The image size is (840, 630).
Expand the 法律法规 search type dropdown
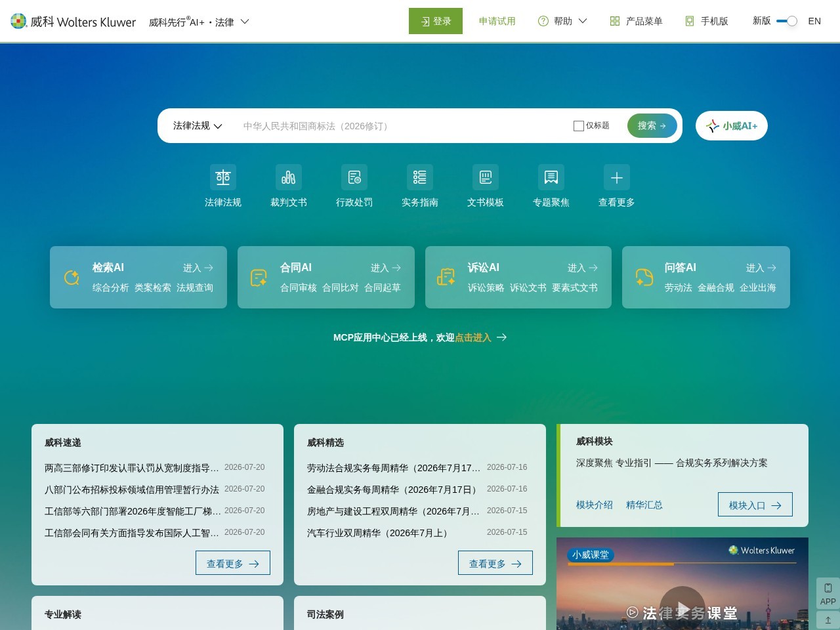pos(198,126)
